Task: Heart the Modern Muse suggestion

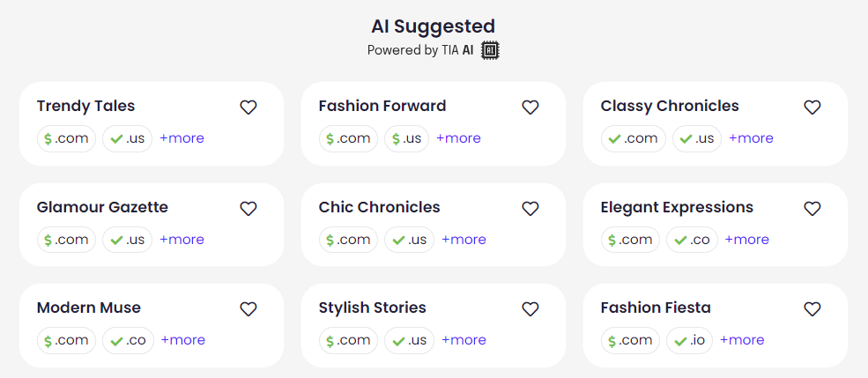Action: [x=248, y=309]
